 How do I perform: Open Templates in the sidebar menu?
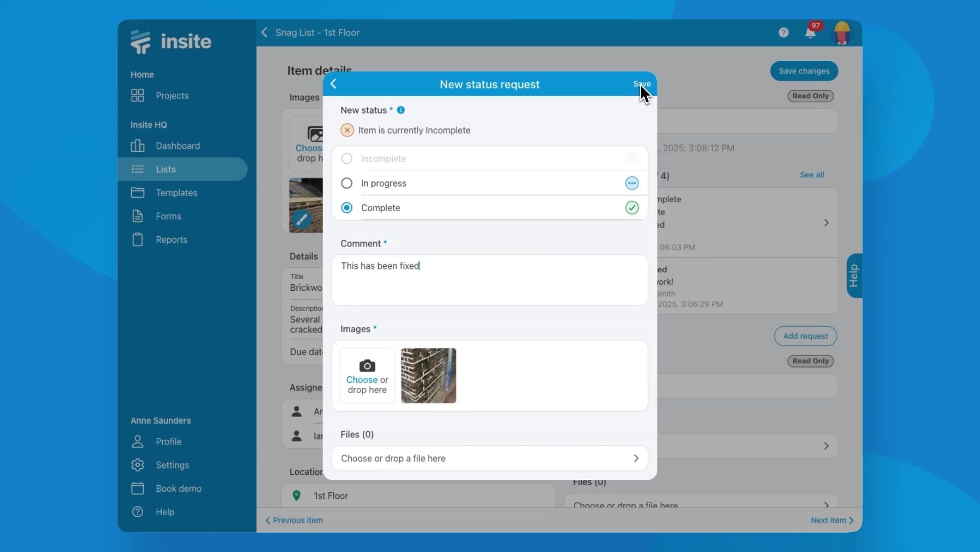176,193
